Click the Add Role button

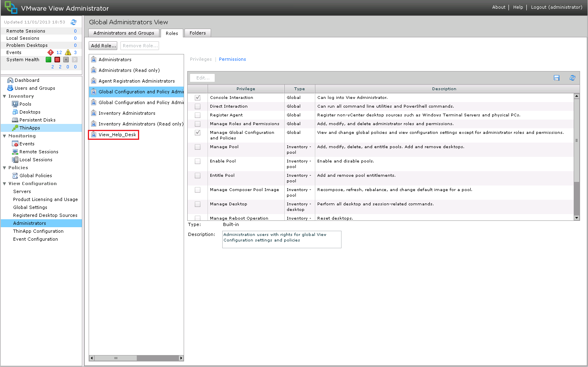coord(103,46)
